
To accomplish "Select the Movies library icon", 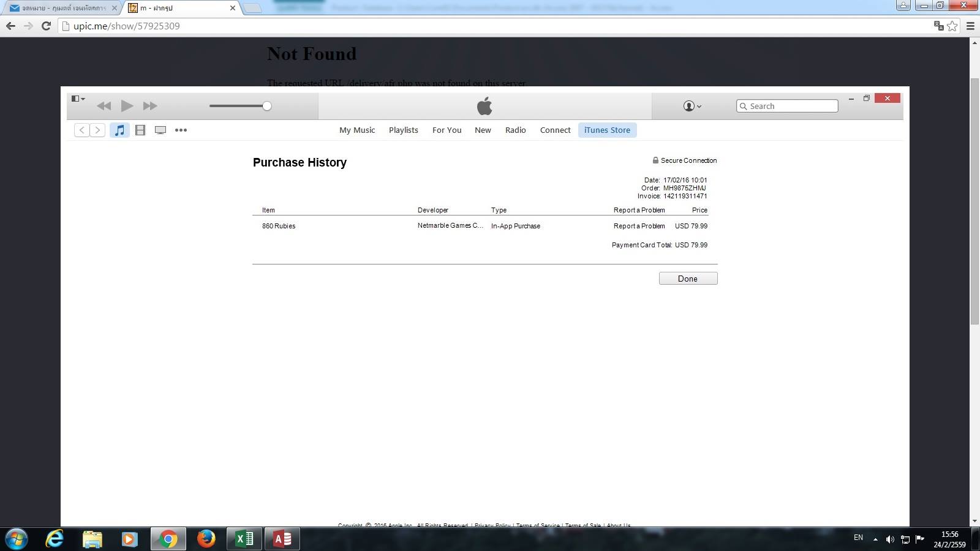I will point(140,130).
